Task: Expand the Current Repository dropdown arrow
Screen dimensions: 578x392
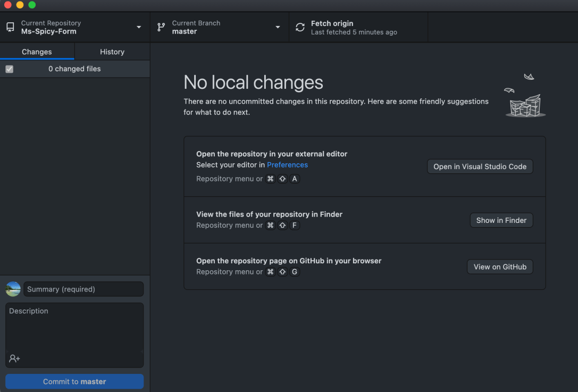Action: pyautogui.click(x=139, y=27)
